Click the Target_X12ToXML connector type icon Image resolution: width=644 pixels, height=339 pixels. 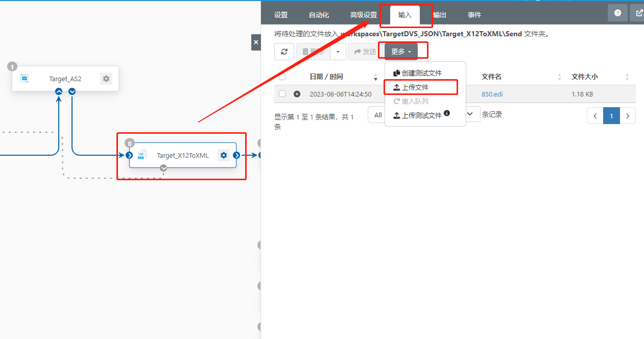(141, 155)
